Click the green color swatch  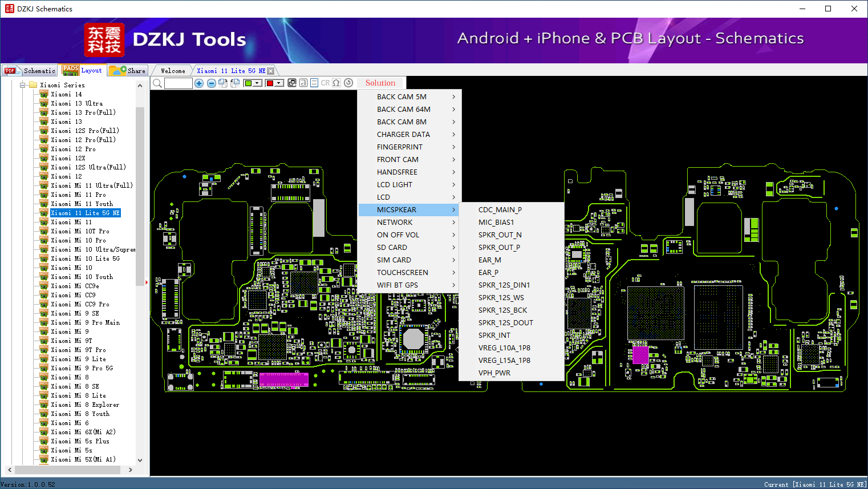(248, 83)
